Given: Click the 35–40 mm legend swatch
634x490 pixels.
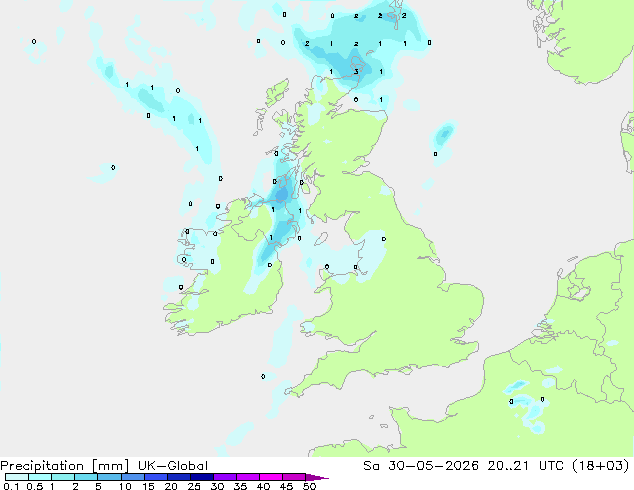Looking at the screenshot, I should pos(247,477).
